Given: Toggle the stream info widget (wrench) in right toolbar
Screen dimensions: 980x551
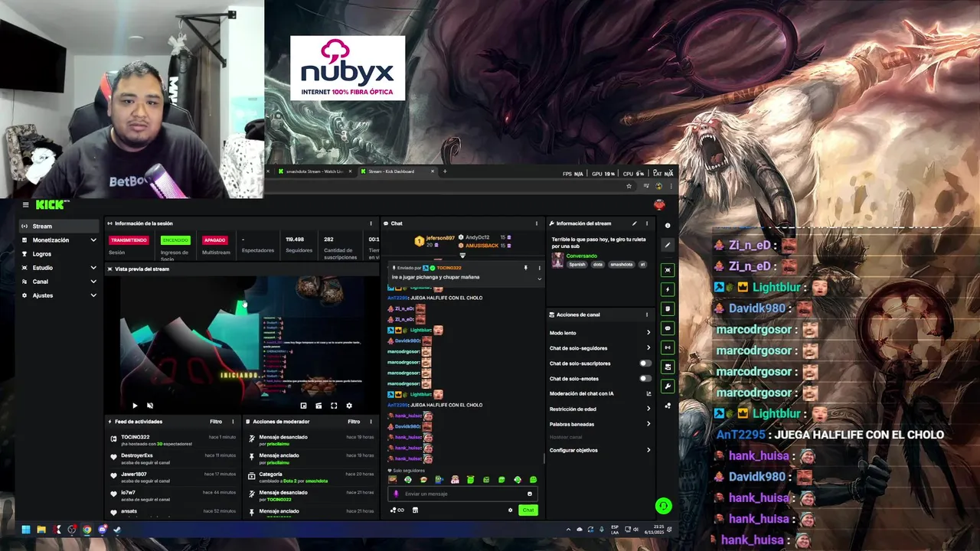Looking at the screenshot, I should (668, 386).
